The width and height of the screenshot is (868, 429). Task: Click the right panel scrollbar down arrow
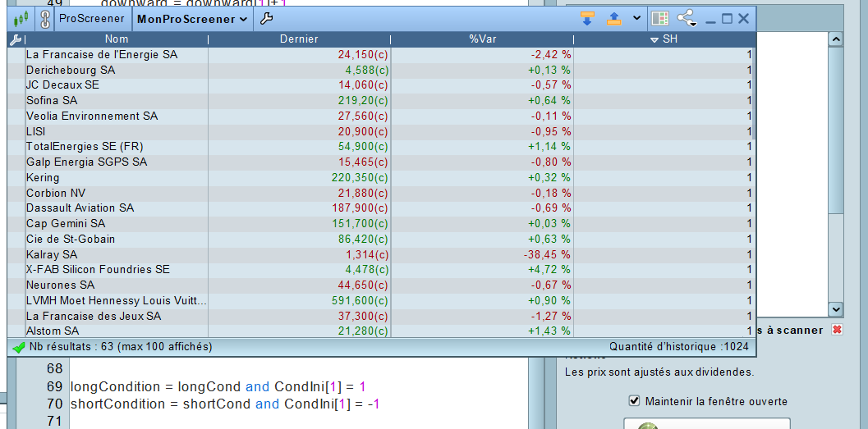(836, 309)
